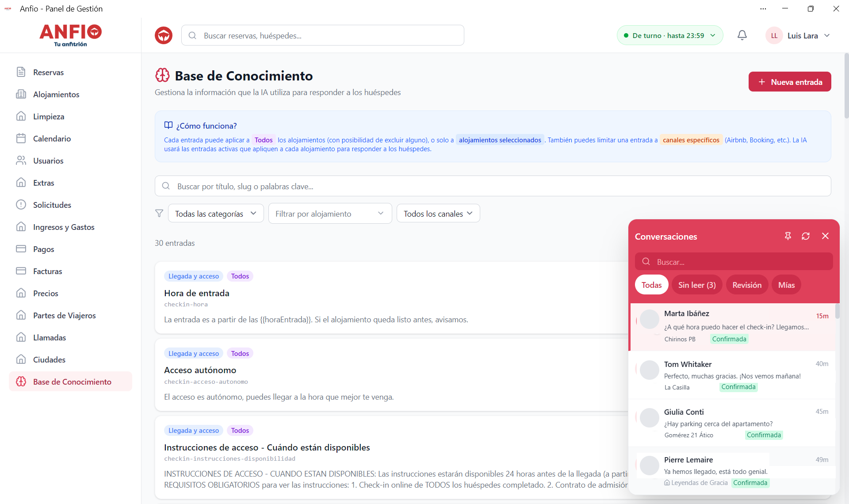Click alojamientos seleccionados highlighted text
Image resolution: width=849 pixels, height=504 pixels.
[x=500, y=140]
